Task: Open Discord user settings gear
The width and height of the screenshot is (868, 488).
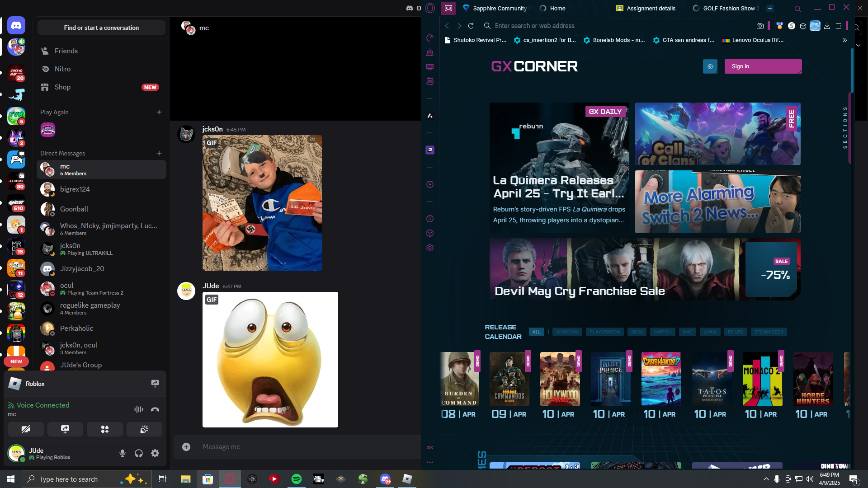Action: (155, 453)
